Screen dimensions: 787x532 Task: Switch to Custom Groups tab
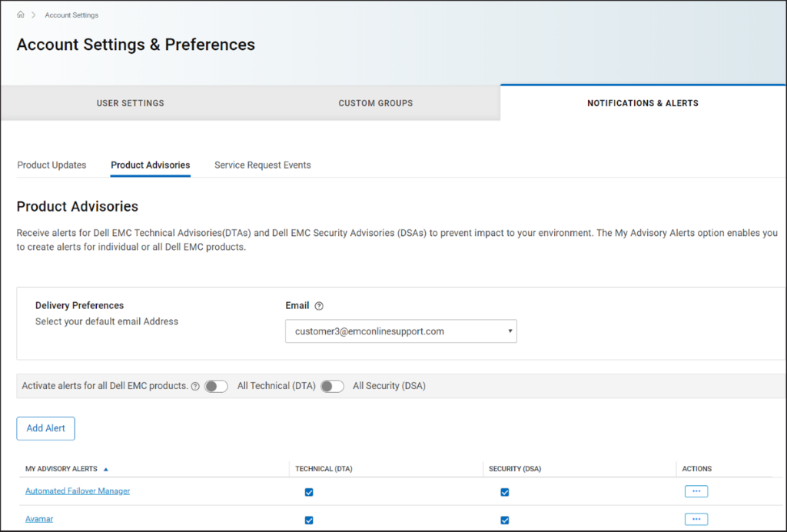coord(375,103)
